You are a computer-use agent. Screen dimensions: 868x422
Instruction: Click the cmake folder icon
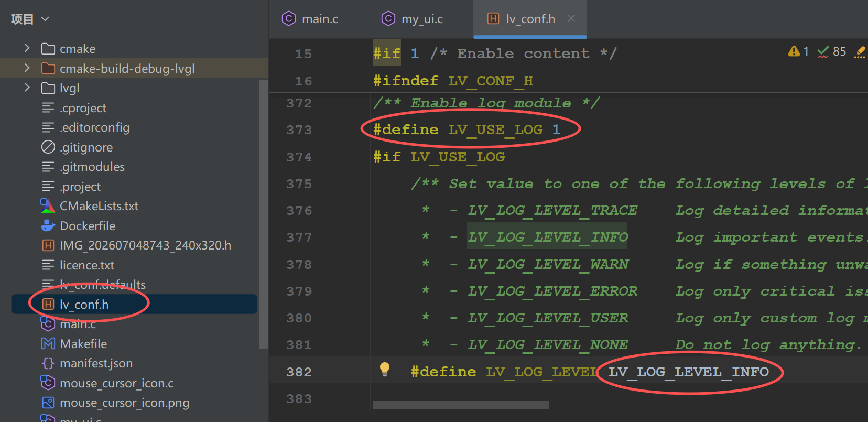coord(48,49)
